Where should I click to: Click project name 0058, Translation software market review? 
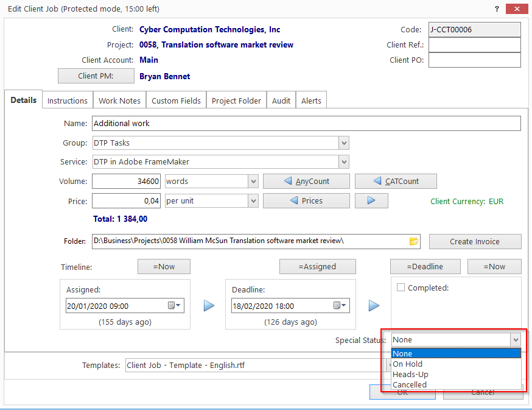[216, 45]
